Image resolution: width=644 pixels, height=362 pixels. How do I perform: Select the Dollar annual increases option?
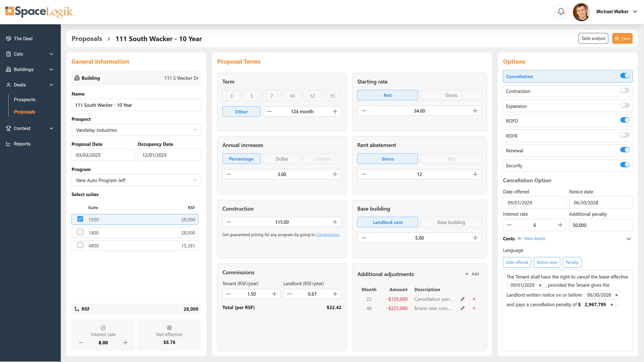tap(281, 159)
